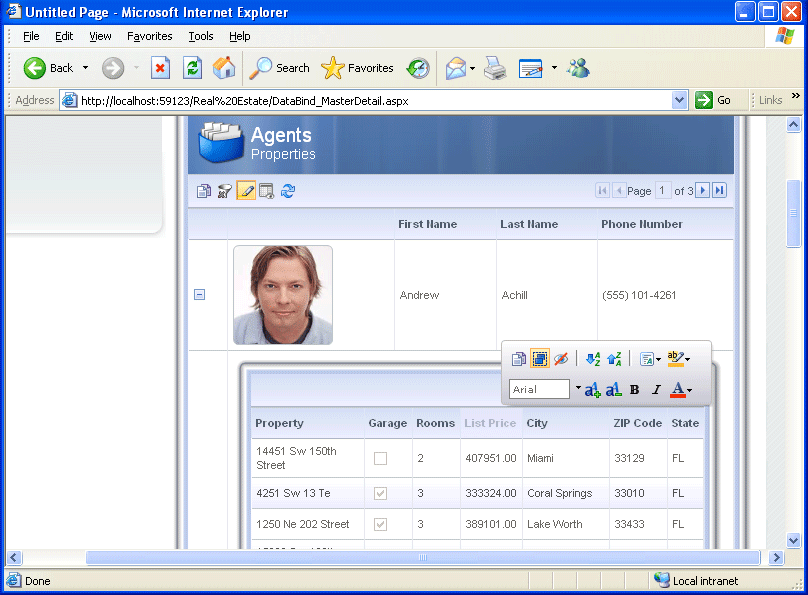Open the File menu

tap(31, 36)
